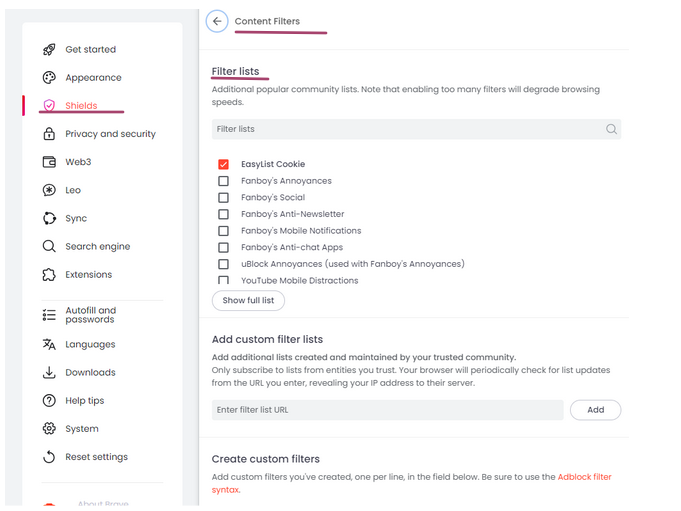Click the Sync icon in sidebar
Viewport: 681px width, 511px height.
pos(49,218)
